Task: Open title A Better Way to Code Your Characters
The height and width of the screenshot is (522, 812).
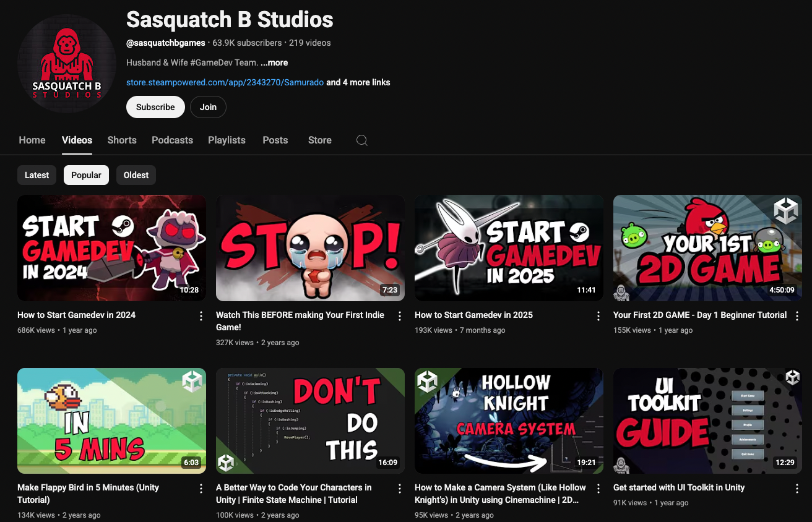Action: coord(294,494)
